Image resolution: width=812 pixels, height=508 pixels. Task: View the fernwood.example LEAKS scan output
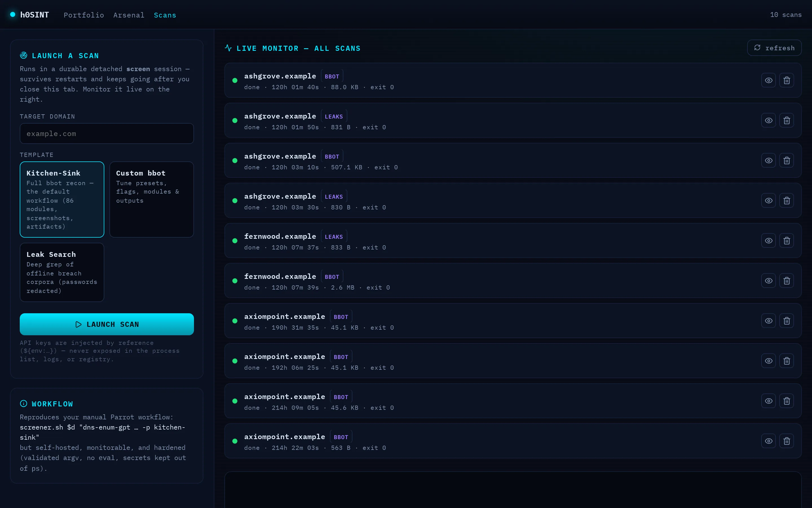[768, 240]
